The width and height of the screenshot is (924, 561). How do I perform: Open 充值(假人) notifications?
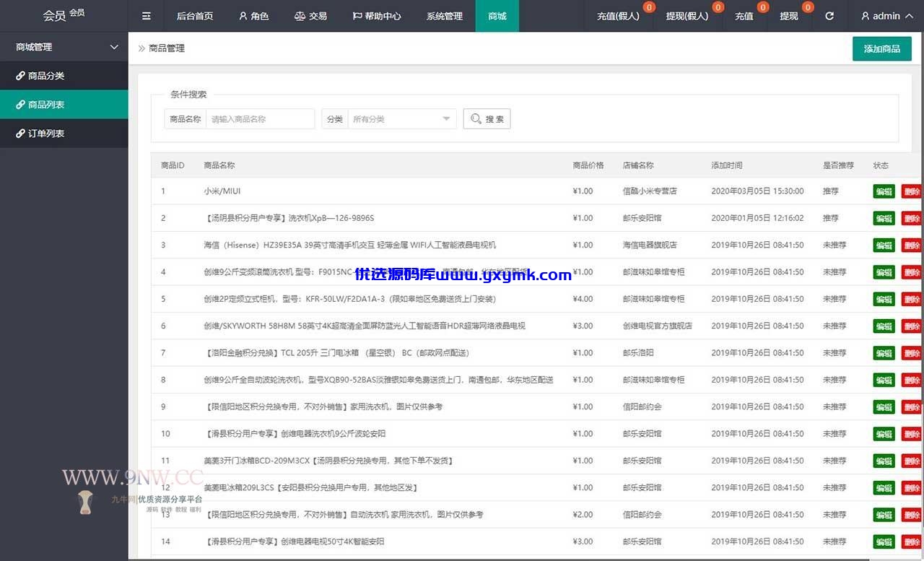(619, 16)
